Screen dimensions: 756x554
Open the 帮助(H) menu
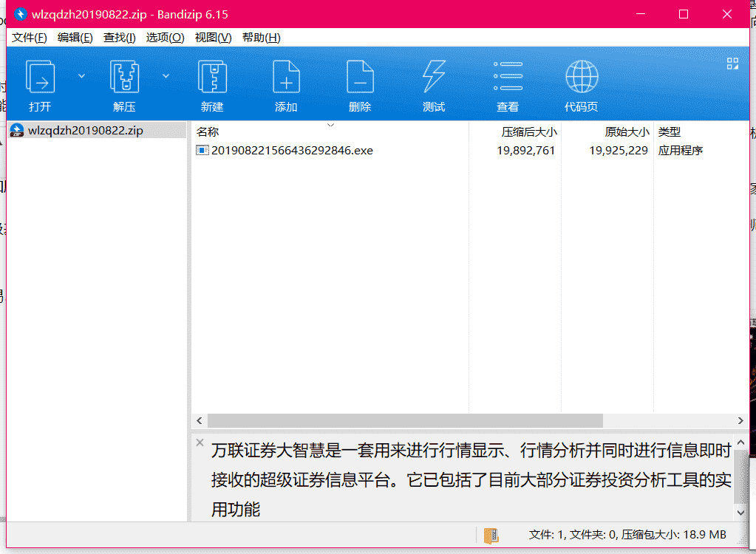tap(262, 38)
